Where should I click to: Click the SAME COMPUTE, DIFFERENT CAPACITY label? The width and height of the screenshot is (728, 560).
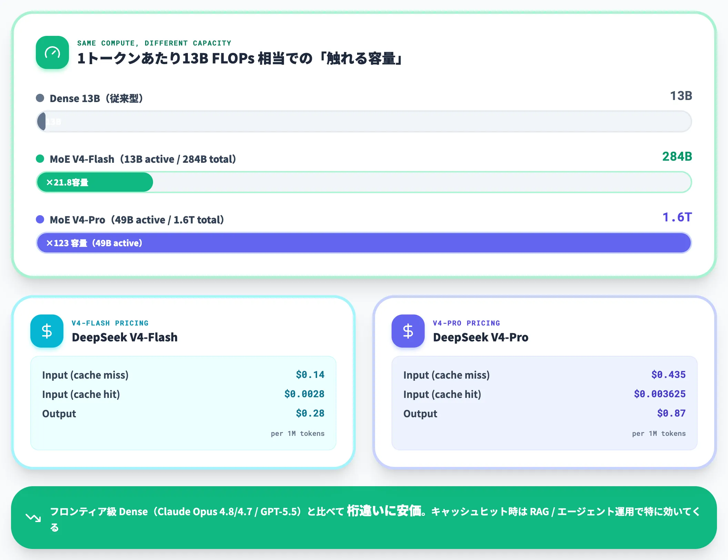(154, 43)
